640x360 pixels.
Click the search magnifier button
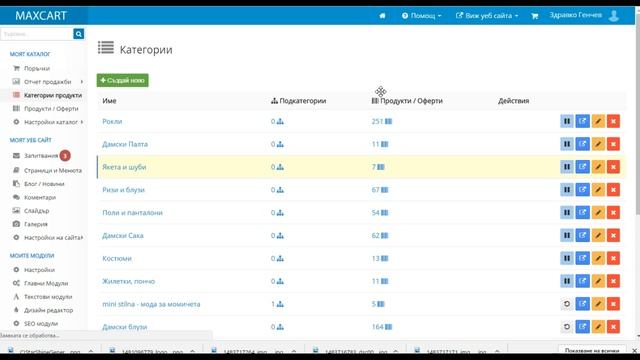pos(79,34)
